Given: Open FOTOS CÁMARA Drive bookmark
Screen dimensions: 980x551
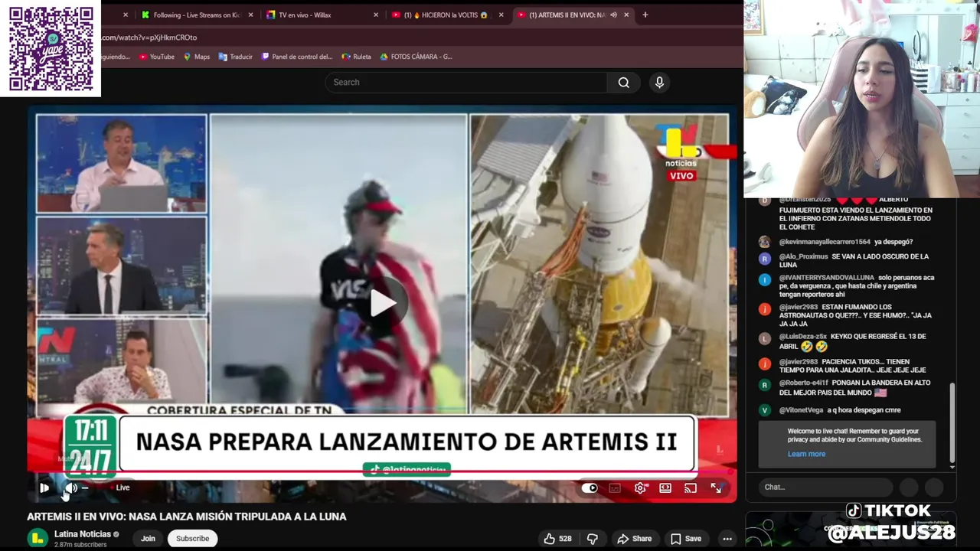Looking at the screenshot, I should (416, 57).
